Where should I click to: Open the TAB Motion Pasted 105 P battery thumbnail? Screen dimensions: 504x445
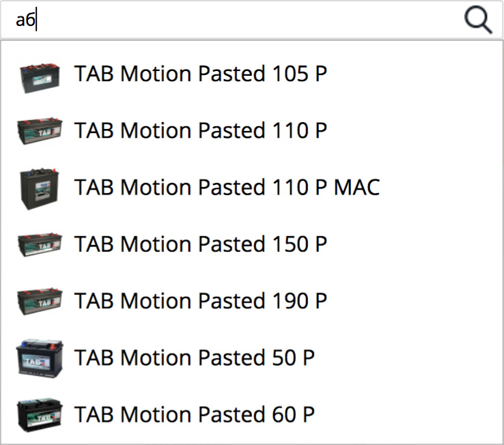click(x=40, y=78)
